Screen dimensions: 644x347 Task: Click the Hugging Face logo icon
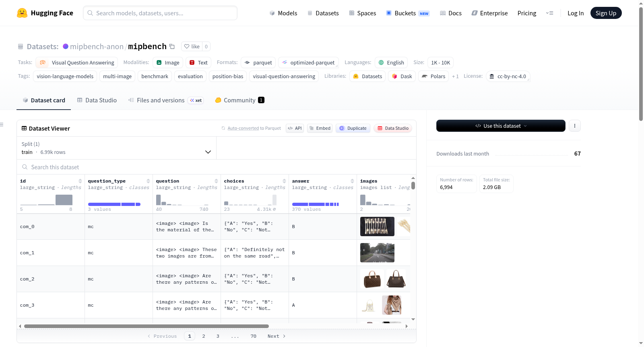point(22,13)
